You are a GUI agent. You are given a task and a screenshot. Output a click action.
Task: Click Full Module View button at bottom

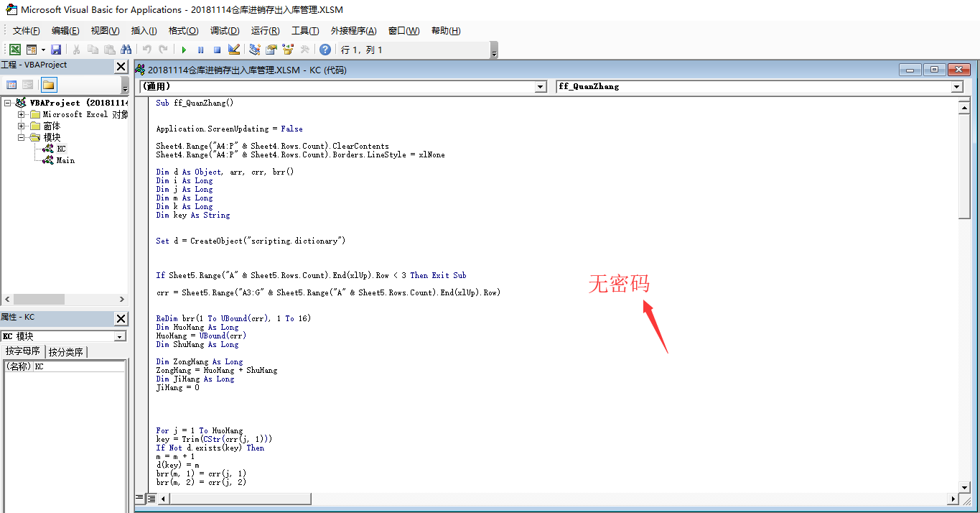pos(151,498)
